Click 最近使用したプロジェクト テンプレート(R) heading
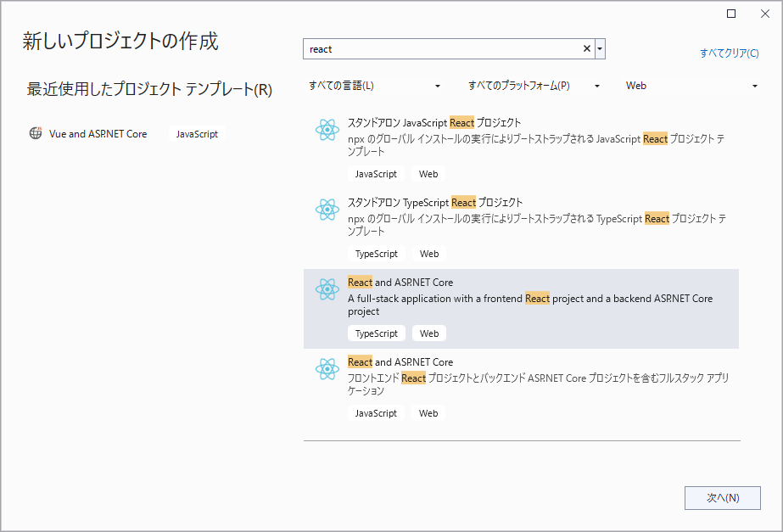 tap(149, 89)
